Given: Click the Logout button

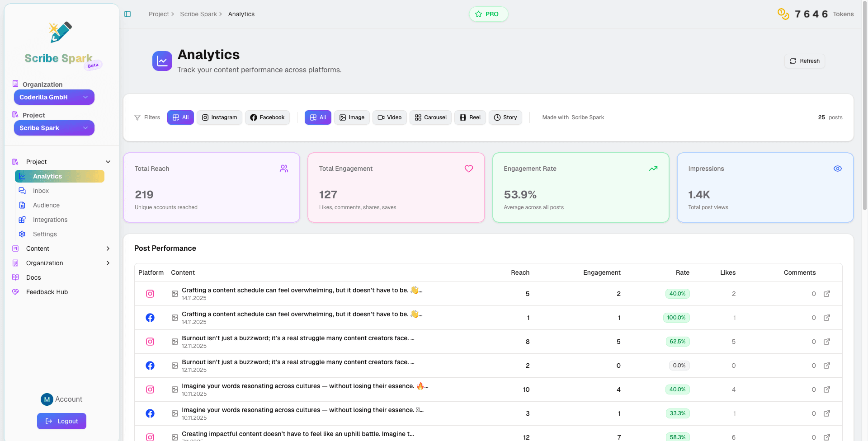Looking at the screenshot, I should [61, 421].
